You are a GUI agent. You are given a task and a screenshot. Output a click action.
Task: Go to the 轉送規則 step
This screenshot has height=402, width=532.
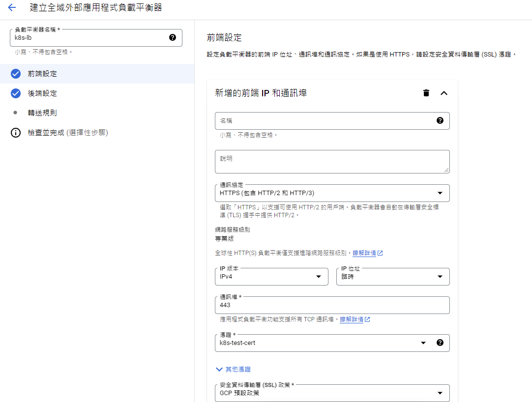click(42, 113)
